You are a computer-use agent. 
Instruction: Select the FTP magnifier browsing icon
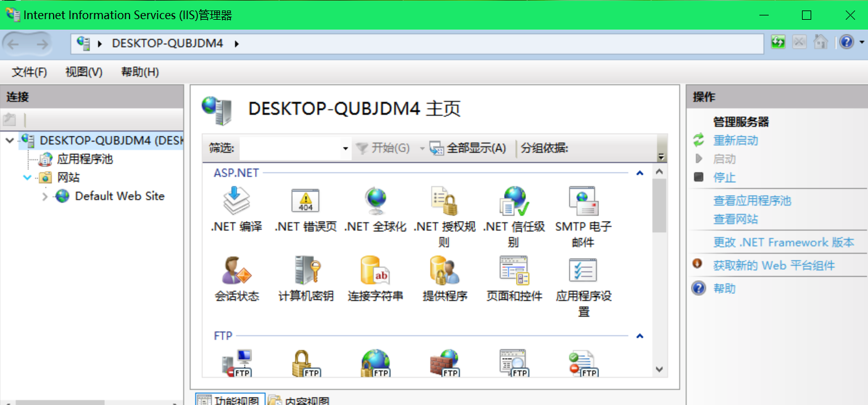[514, 363]
